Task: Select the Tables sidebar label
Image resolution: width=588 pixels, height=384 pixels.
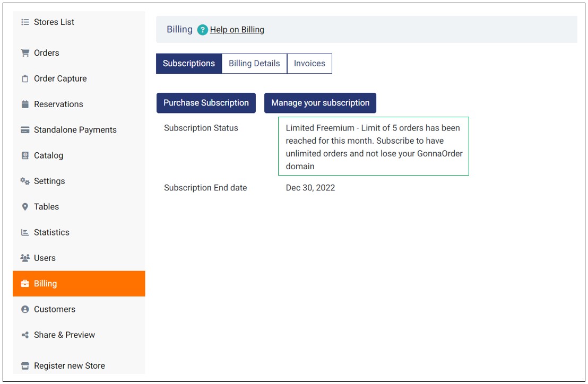Action: pyautogui.click(x=47, y=207)
